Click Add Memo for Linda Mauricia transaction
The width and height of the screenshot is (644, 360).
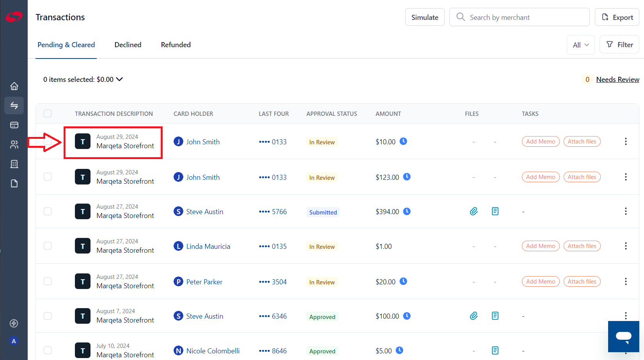pyautogui.click(x=541, y=246)
